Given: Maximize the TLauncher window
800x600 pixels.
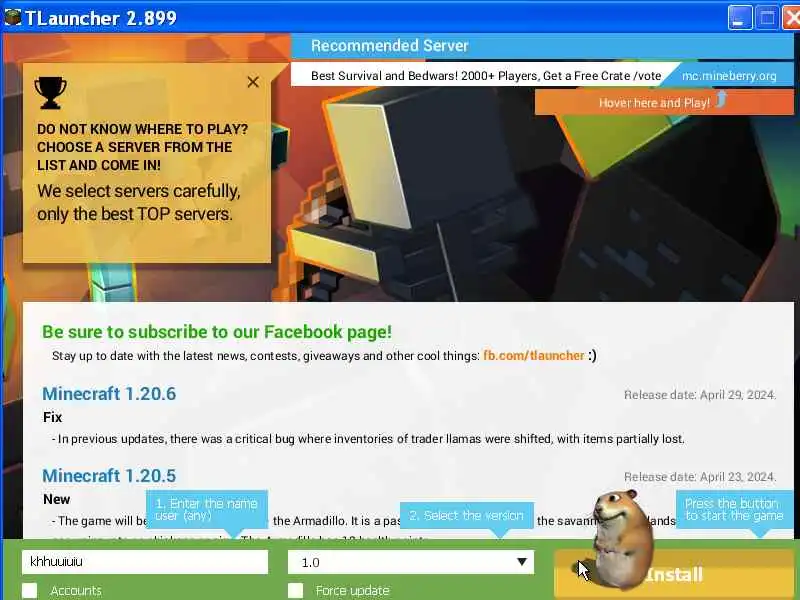Looking at the screenshot, I should pos(767,18).
